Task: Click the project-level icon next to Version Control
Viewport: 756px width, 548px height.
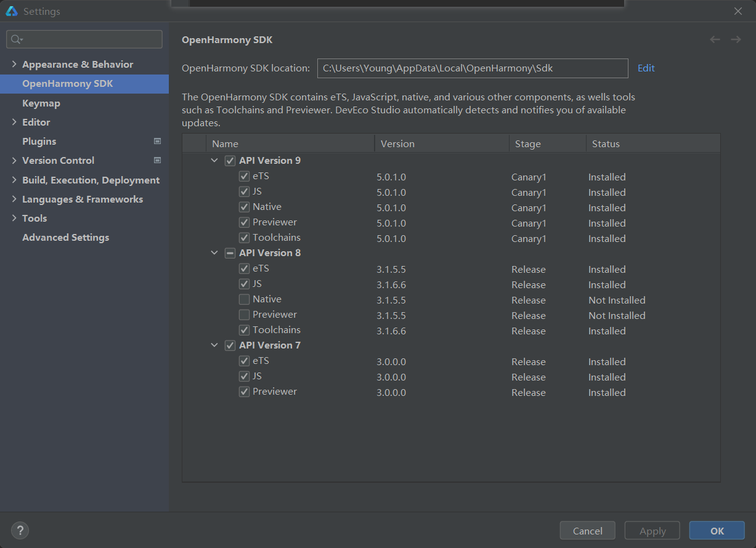Action: click(x=157, y=160)
